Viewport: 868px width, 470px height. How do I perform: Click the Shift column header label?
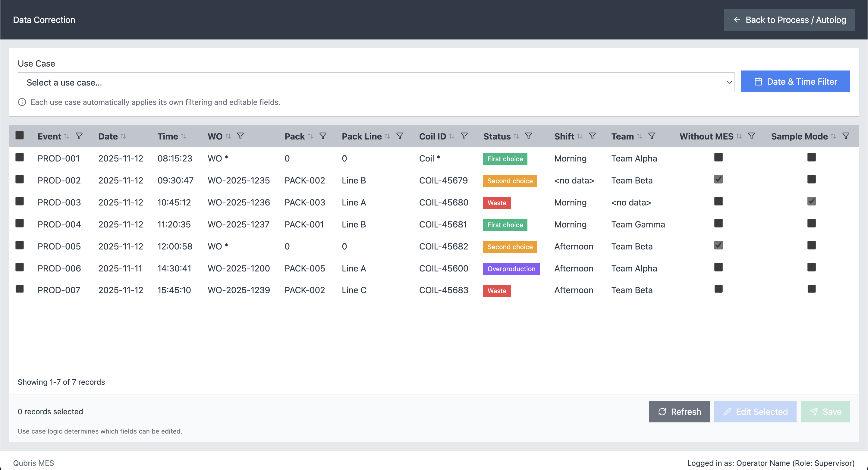(564, 136)
